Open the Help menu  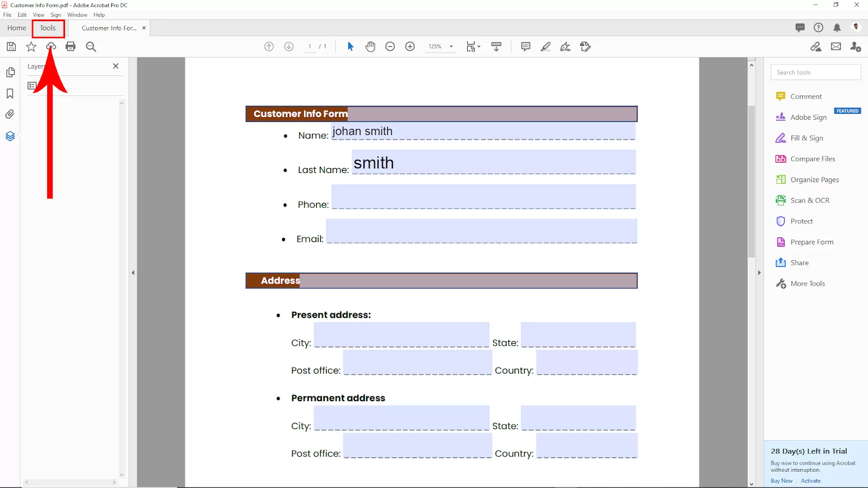99,15
